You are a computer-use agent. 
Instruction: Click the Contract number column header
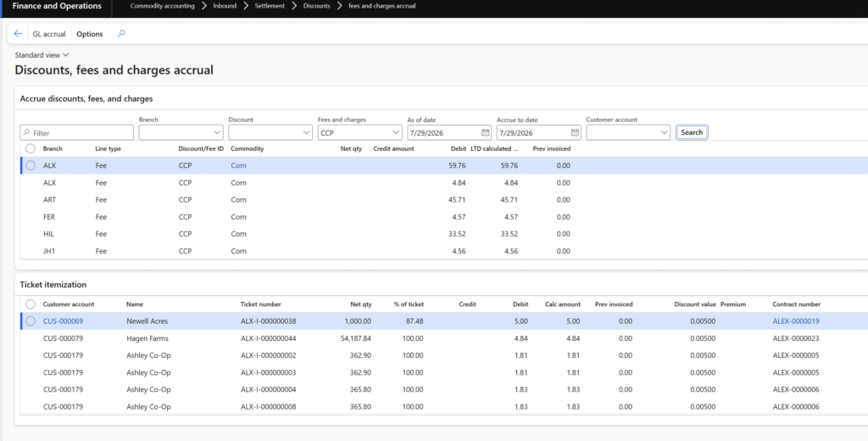pos(797,304)
